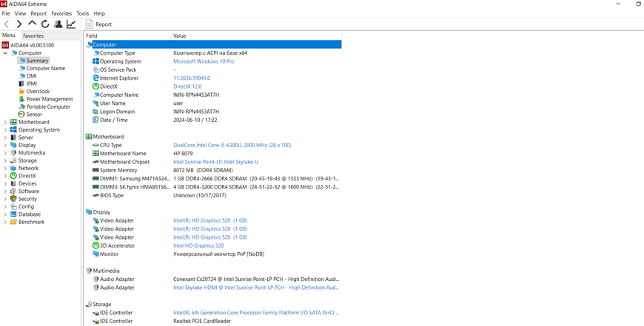Viewport: 644px width, 326px height.
Task: Expand the Network tree node
Action: [5, 168]
